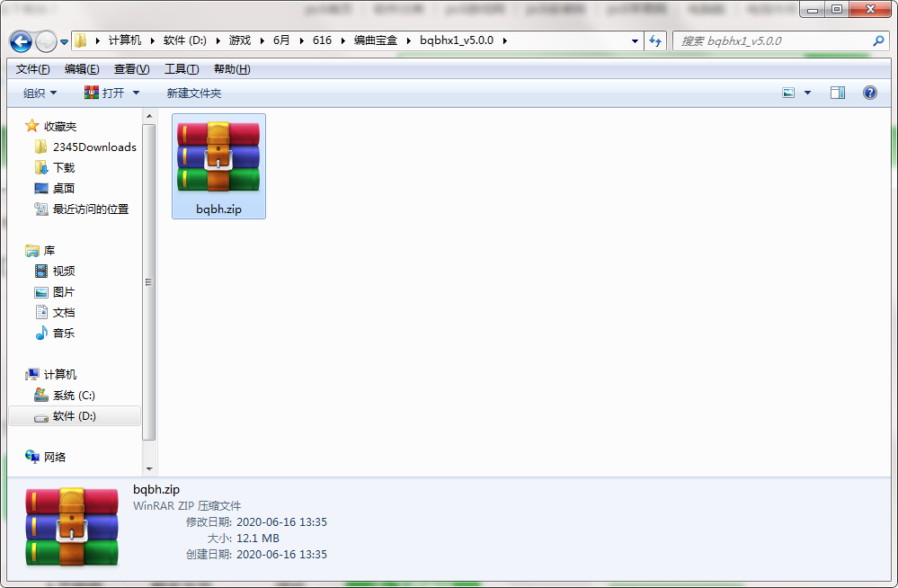Expand arrow after 软件 (D:) in breadcrumb
Image resolution: width=898 pixels, height=588 pixels.
218,40
